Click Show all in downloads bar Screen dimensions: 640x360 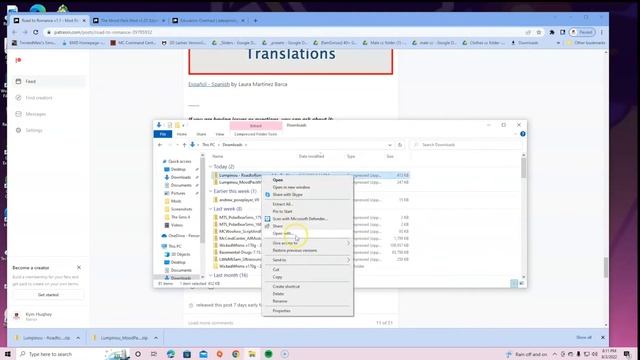(x=584, y=338)
